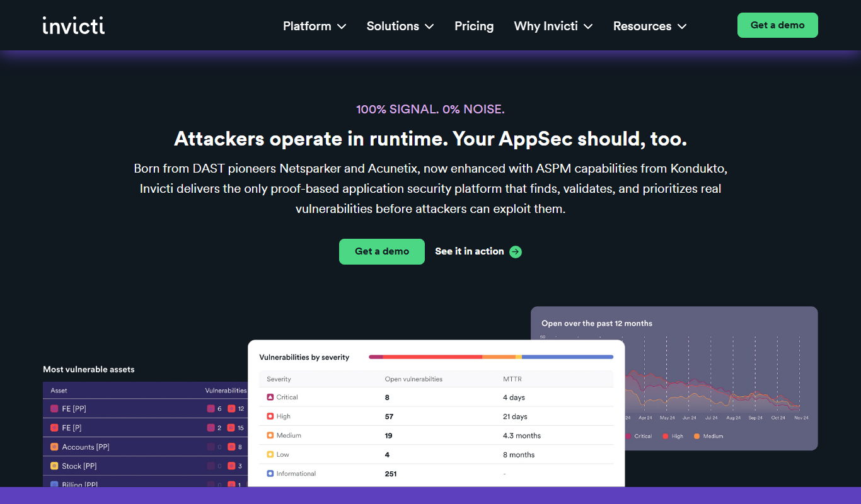The height and width of the screenshot is (504, 861).
Task: Click the Critical open count value 8
Action: (387, 398)
